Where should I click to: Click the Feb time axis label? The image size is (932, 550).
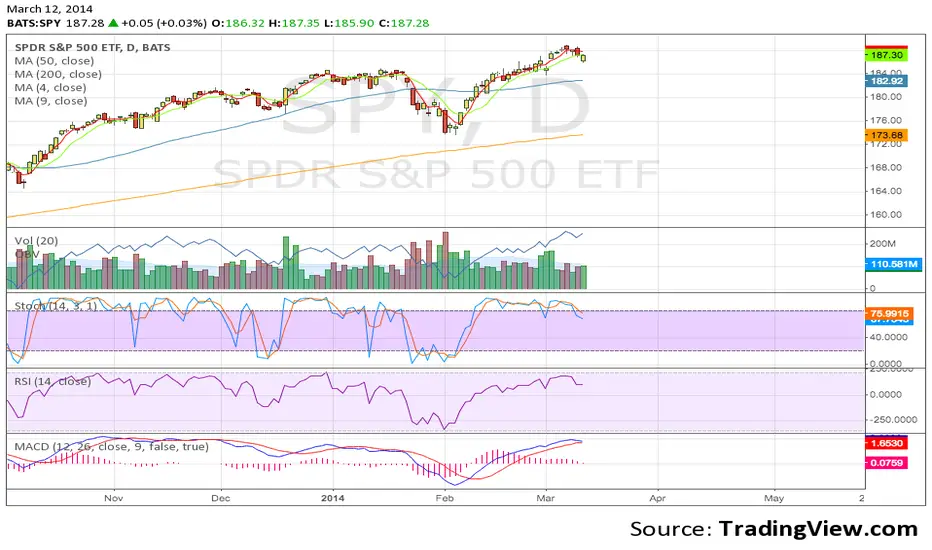(x=445, y=498)
